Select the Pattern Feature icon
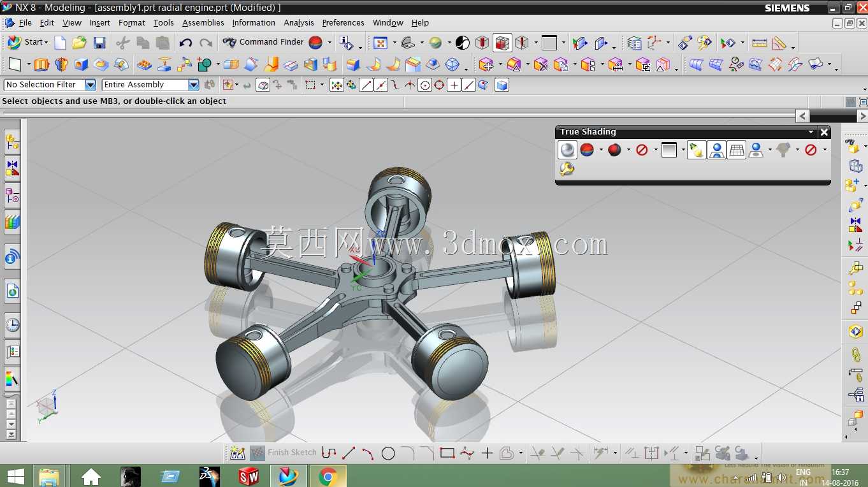Viewport: 868px width, 487px height. pyautogui.click(x=144, y=64)
